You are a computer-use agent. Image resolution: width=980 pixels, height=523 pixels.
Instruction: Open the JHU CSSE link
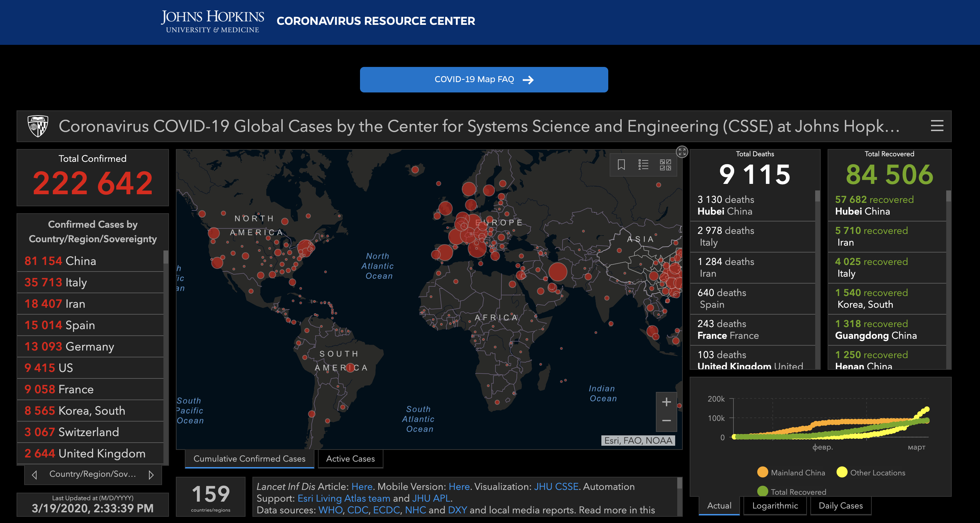[556, 486]
